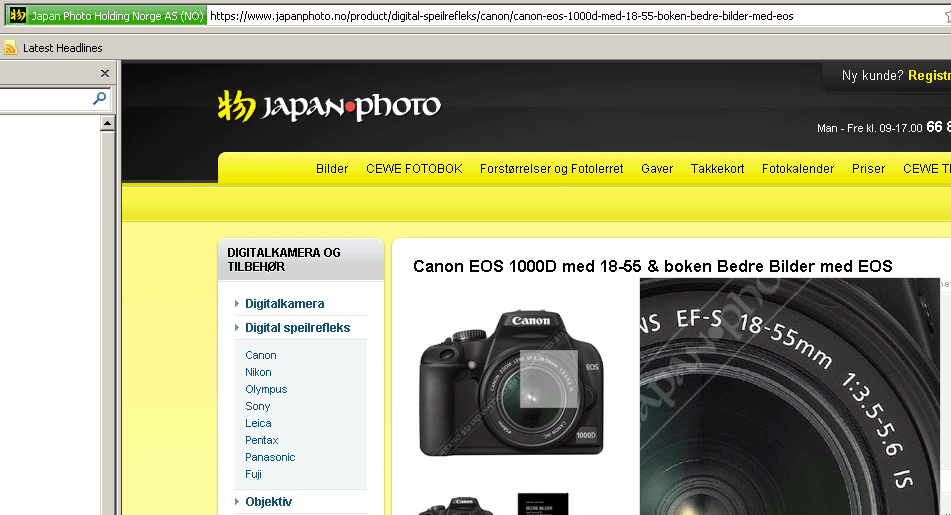Select the Canon brand link
Image resolution: width=951 pixels, height=515 pixels.
coord(261,355)
